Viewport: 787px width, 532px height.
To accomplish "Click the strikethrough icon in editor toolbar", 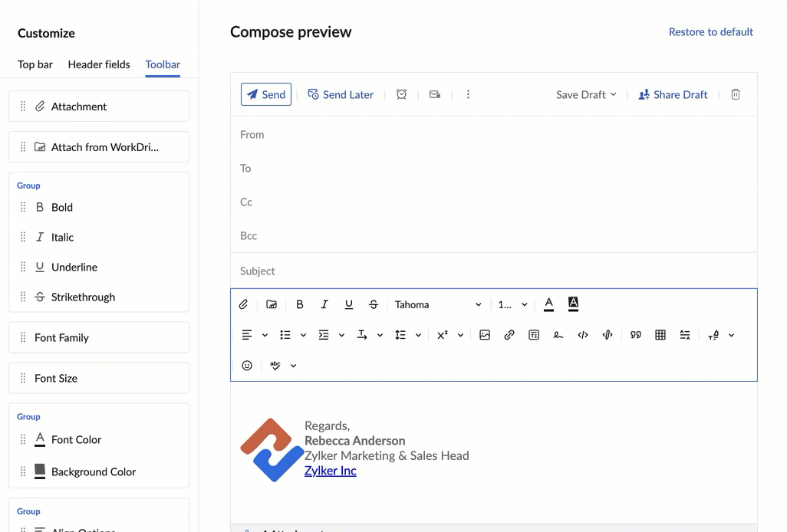I will (374, 304).
